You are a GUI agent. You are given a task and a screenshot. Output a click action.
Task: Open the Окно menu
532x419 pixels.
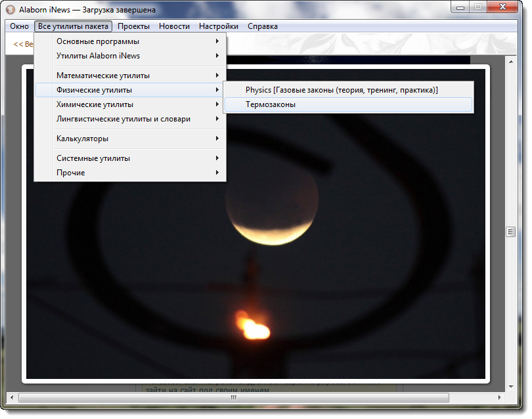tap(19, 26)
